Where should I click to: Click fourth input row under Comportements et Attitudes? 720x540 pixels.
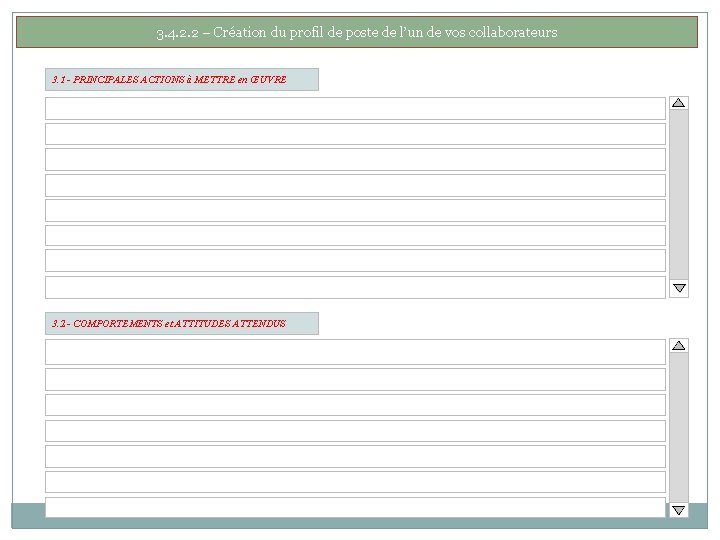tap(355, 431)
